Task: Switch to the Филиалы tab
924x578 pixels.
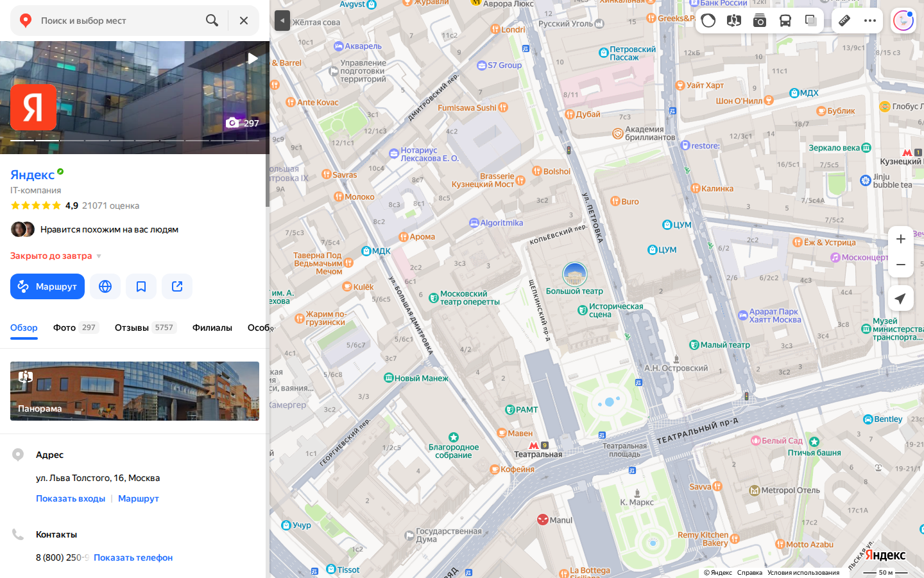Action: click(x=212, y=328)
